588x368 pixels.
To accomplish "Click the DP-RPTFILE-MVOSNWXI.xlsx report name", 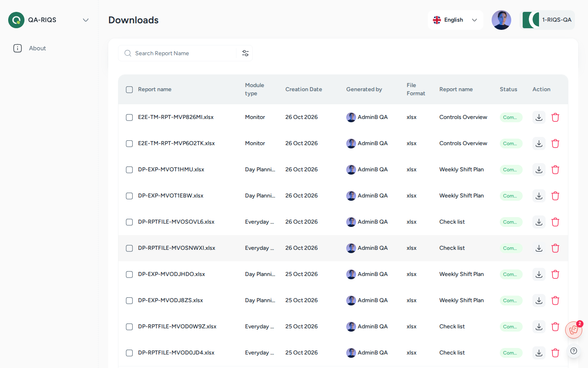I will (x=176, y=248).
